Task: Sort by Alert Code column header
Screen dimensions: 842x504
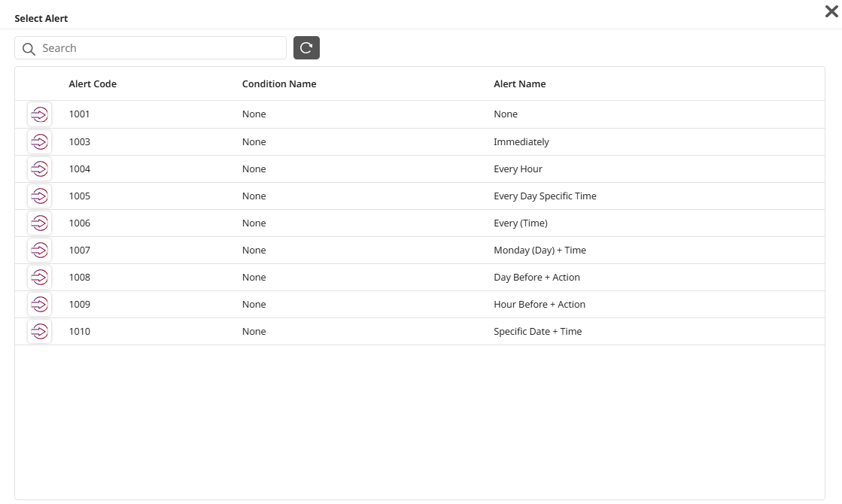Action: pos(93,84)
